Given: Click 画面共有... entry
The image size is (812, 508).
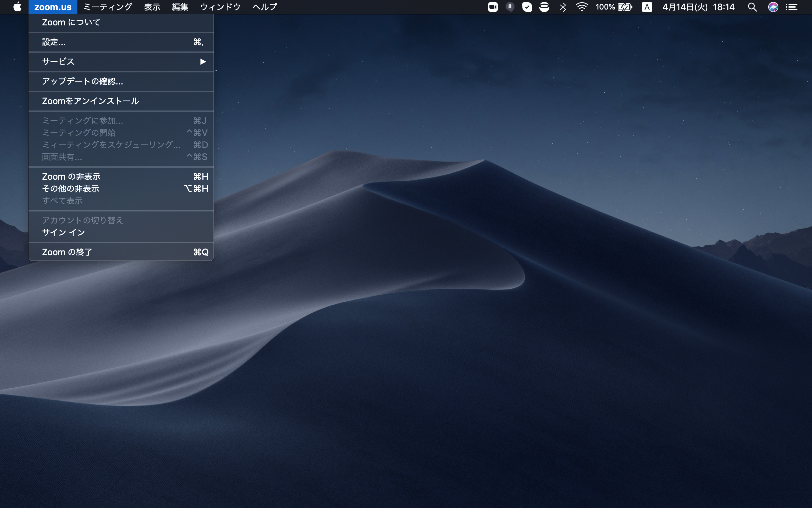Looking at the screenshot, I should coord(121,157).
